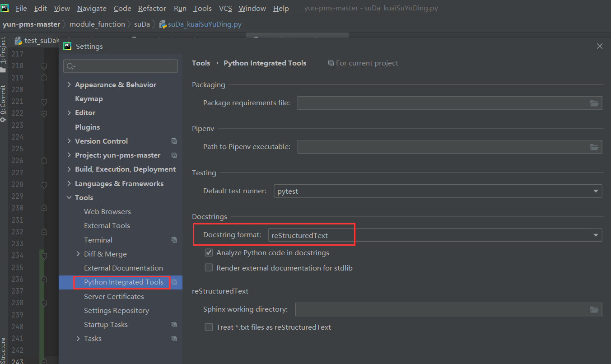Expand the Appearance & Behavior tree node
The width and height of the screenshot is (611, 364).
(x=69, y=84)
